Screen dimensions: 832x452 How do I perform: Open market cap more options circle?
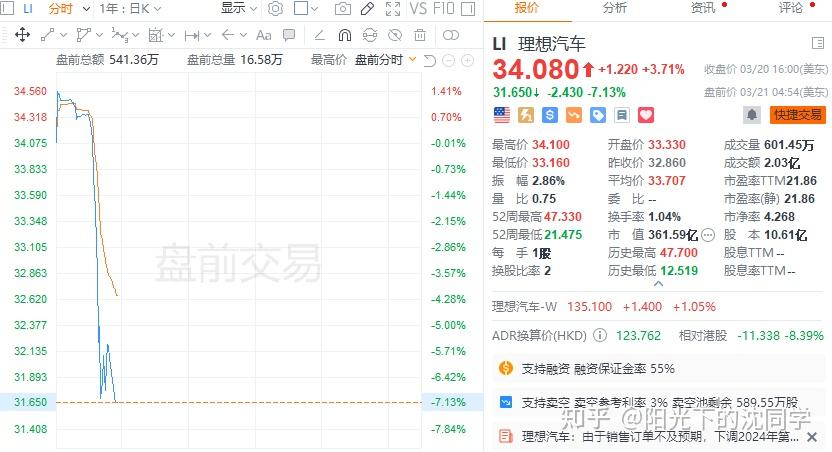(x=708, y=234)
